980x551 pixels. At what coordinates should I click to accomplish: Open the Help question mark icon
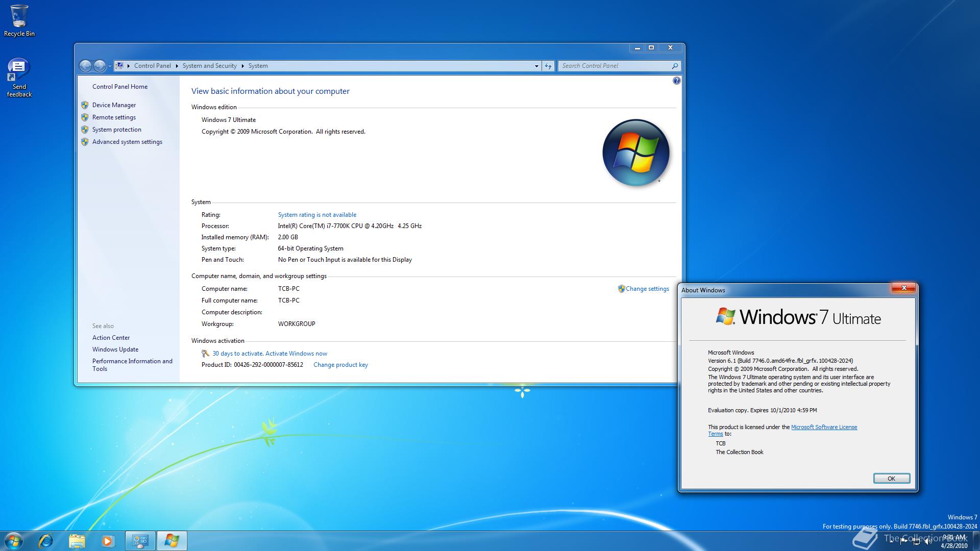tap(676, 81)
